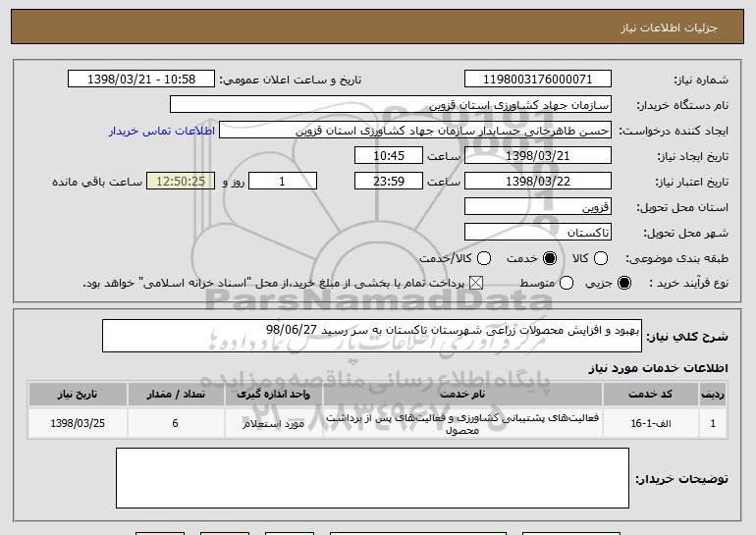Click the validity date field 1398/03/22
756x535 pixels.
point(538,182)
